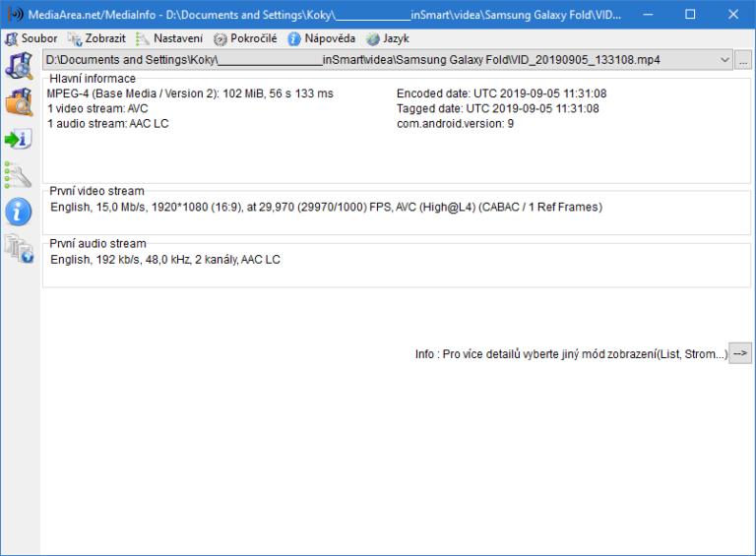Screen dimensions: 756x556
Task: Open the Zobrazit menu
Action: click(95, 38)
